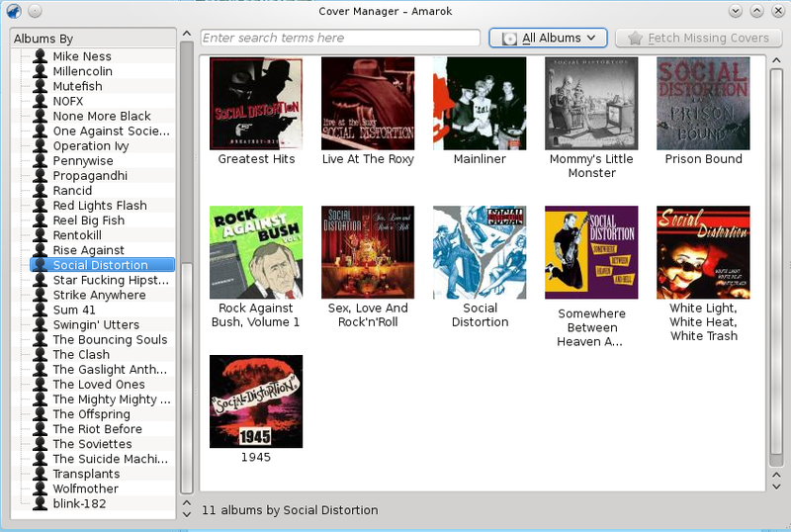This screenshot has width=791, height=532.
Task: Click the Transplants artist icon
Action: tap(40, 474)
